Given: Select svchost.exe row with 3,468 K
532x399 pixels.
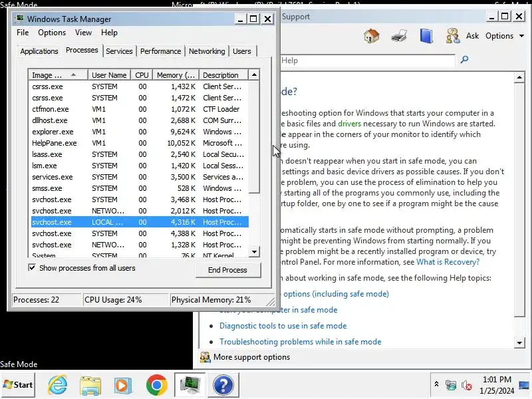Looking at the screenshot, I should pyautogui.click(x=140, y=199).
